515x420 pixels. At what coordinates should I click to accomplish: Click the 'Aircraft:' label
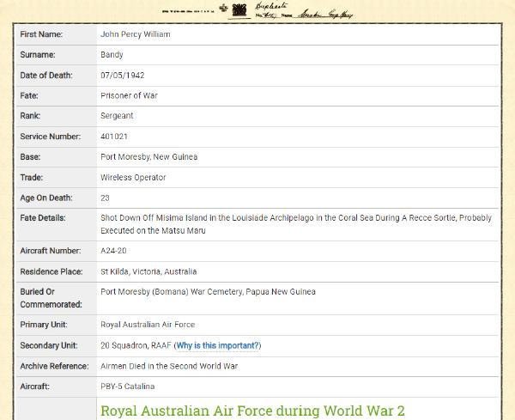[x=34, y=387]
